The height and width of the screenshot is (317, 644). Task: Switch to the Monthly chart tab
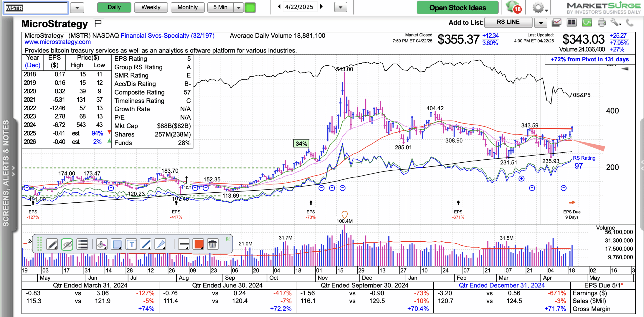(187, 7)
